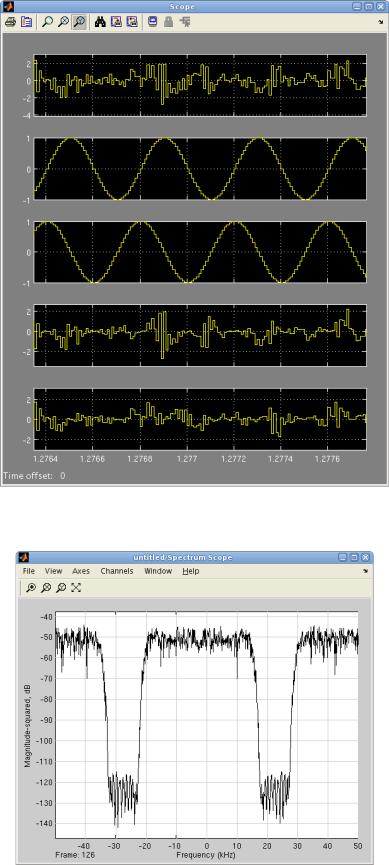389x865 pixels.
Task: Toggle Zoom Y-axis tool in Scope
Action: [x=79, y=22]
